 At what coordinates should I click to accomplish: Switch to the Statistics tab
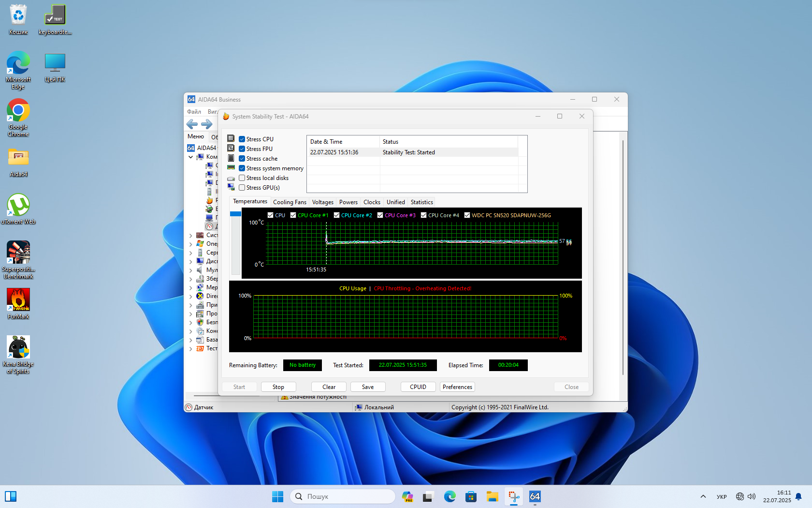coord(421,202)
